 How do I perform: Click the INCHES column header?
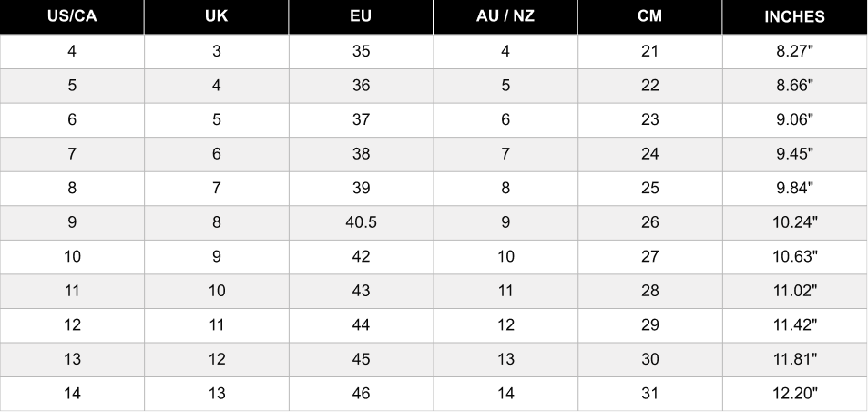(x=794, y=16)
